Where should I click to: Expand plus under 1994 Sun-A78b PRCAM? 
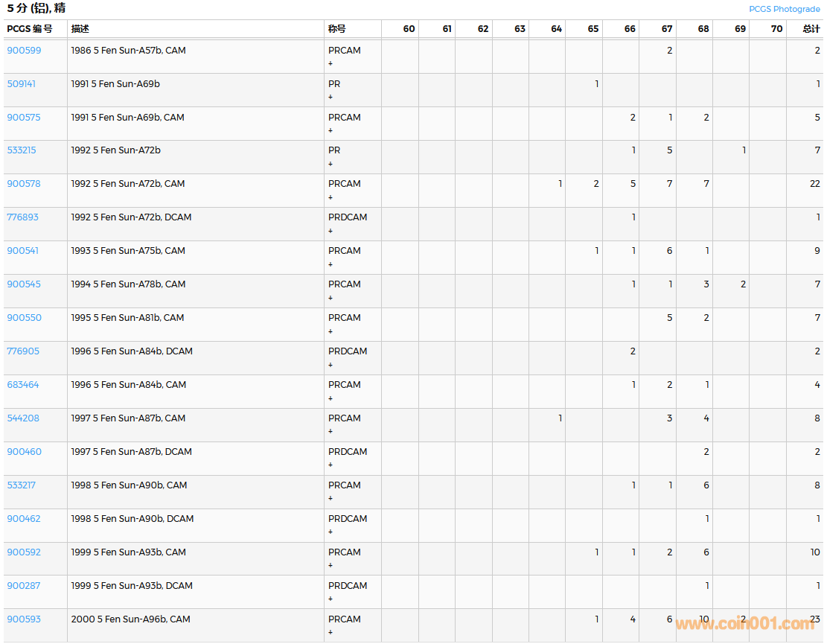(330, 299)
